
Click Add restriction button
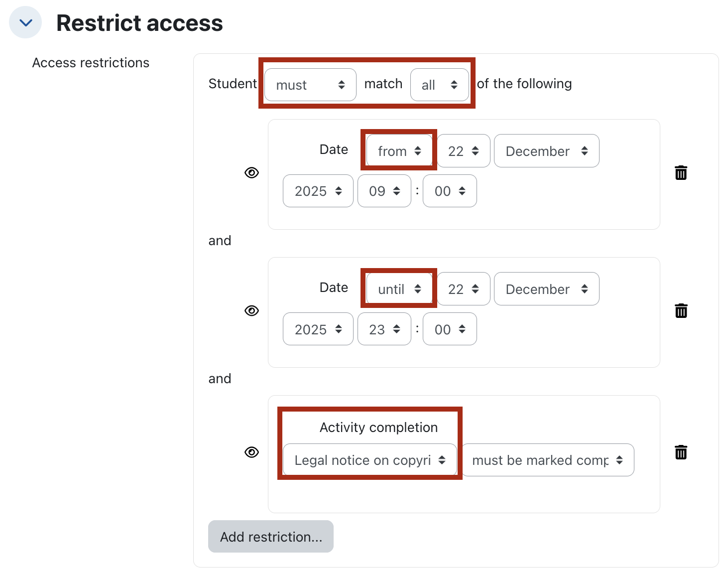(271, 537)
